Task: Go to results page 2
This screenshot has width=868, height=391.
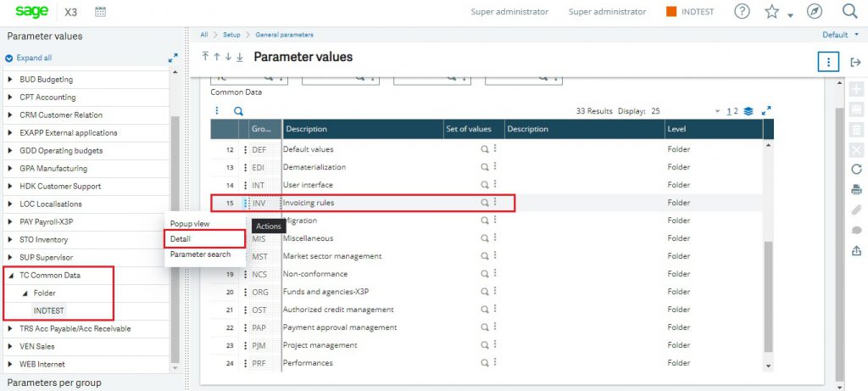Action: 737,111
